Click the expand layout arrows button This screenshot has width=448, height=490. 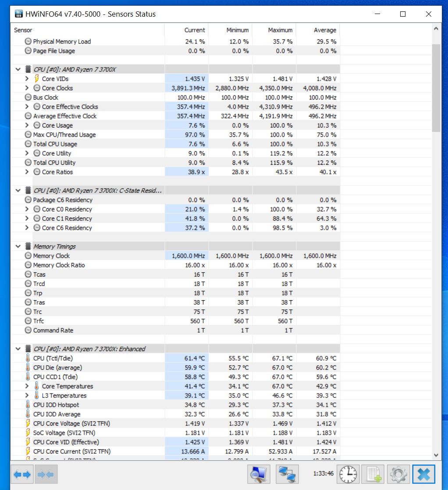(x=22, y=474)
